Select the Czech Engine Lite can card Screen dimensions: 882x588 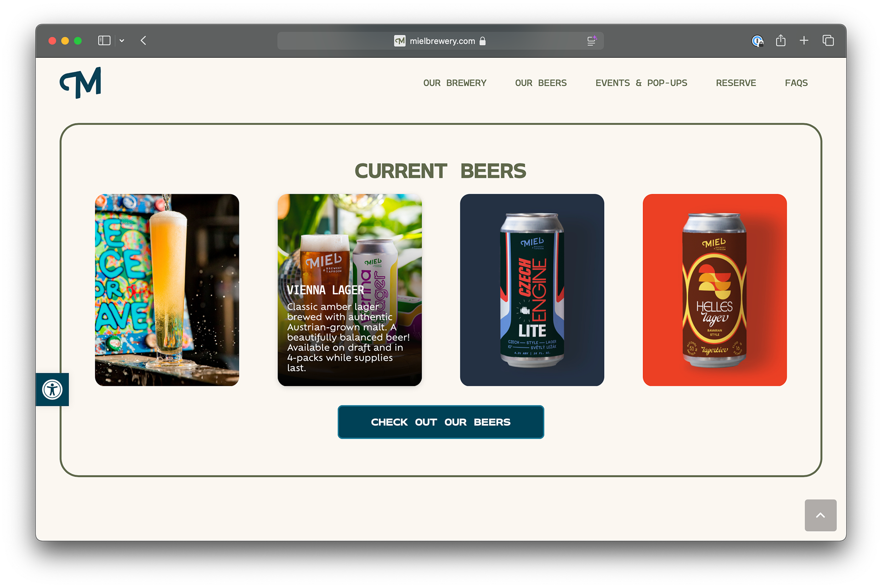click(x=532, y=290)
